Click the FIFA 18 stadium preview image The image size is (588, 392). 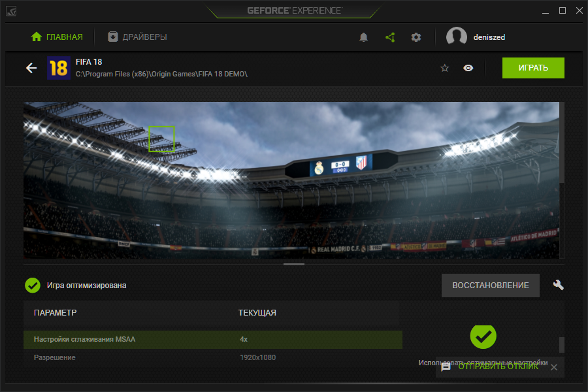tap(291, 180)
